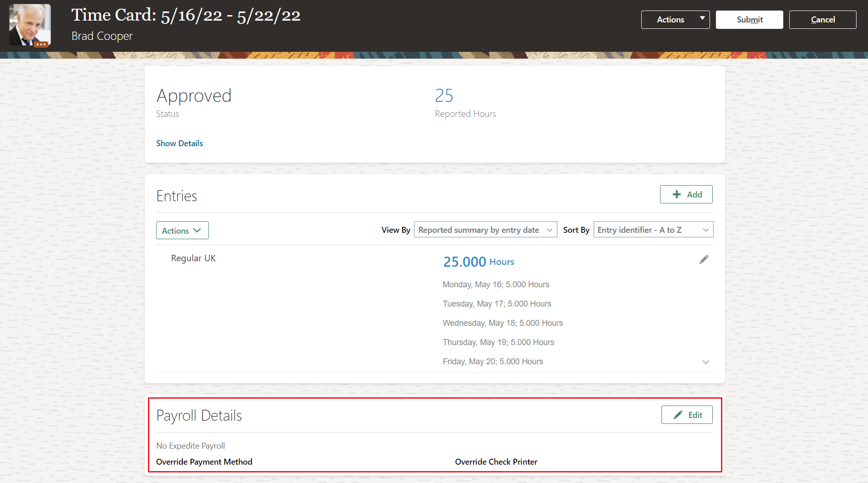The height and width of the screenshot is (483, 868).
Task: Click the Reported Hours value 25
Action: tap(444, 96)
